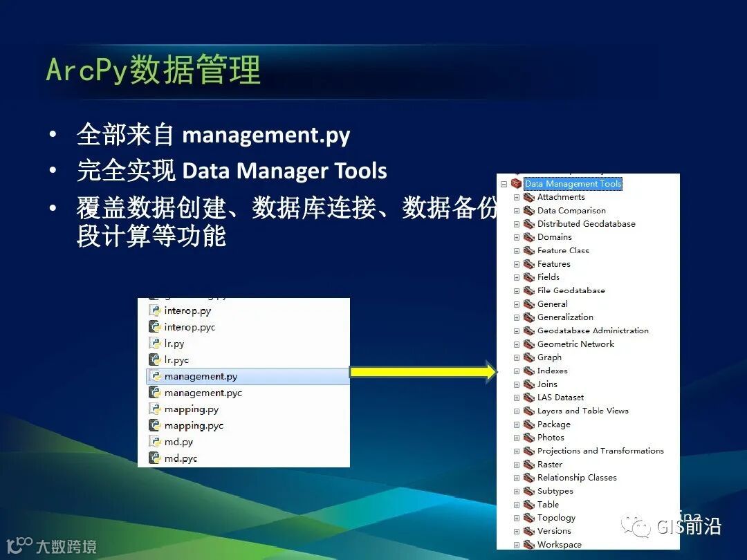Image resolution: width=747 pixels, height=560 pixels.
Task: Click the Features toolset icon
Action: coord(529,264)
